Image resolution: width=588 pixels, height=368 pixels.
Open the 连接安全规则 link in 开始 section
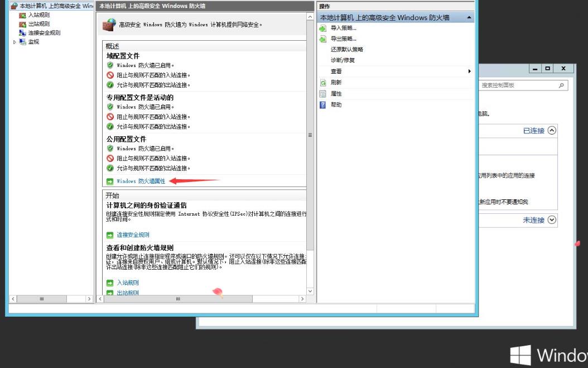(x=133, y=235)
